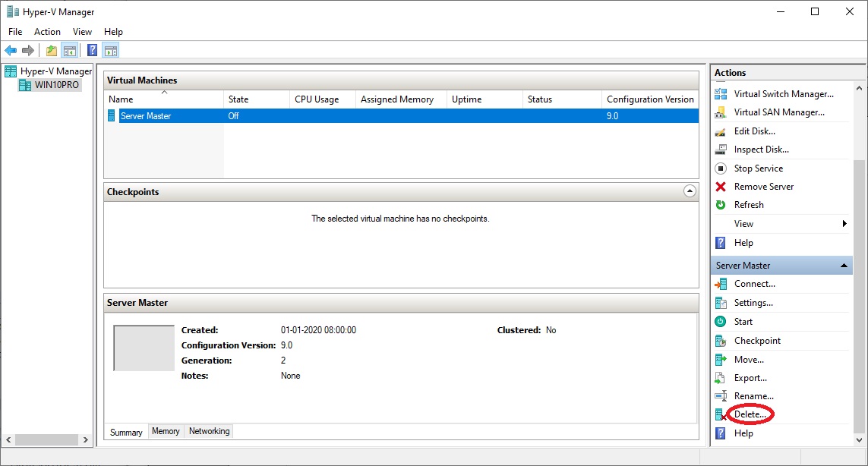This screenshot has width=868, height=466.
Task: Click the Server Master VM thumbnail preview
Action: point(144,348)
